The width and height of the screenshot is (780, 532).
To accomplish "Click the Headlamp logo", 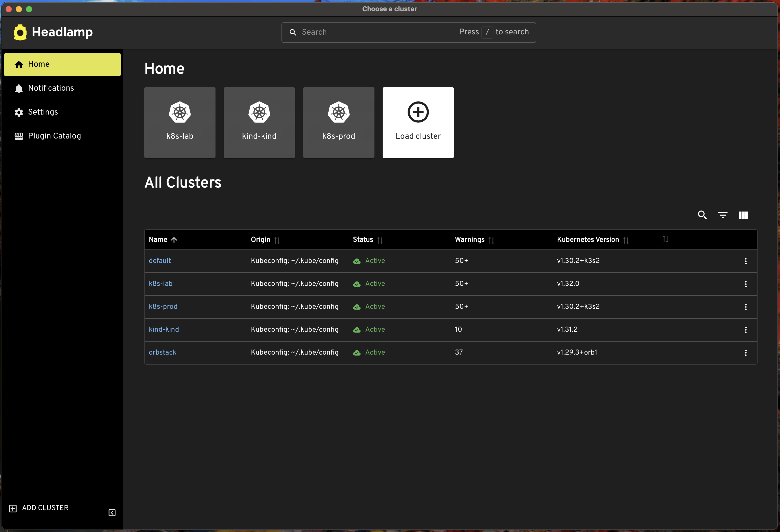I will 53,32.
